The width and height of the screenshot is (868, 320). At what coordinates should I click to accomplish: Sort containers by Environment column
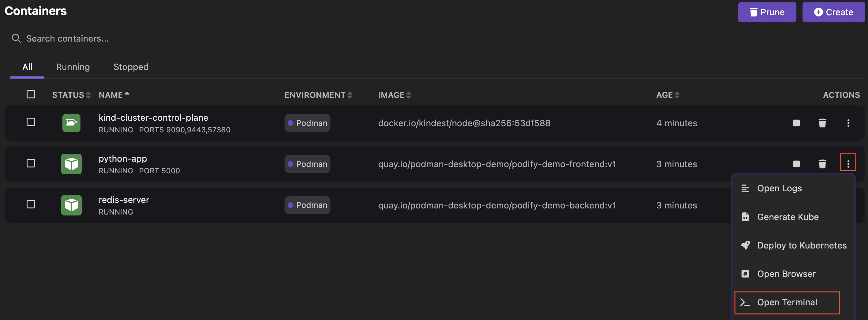pos(318,95)
